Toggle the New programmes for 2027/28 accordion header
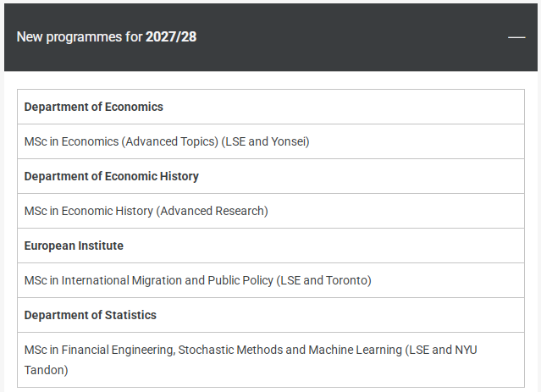Viewport: 541px width, 392px height. [271, 37]
